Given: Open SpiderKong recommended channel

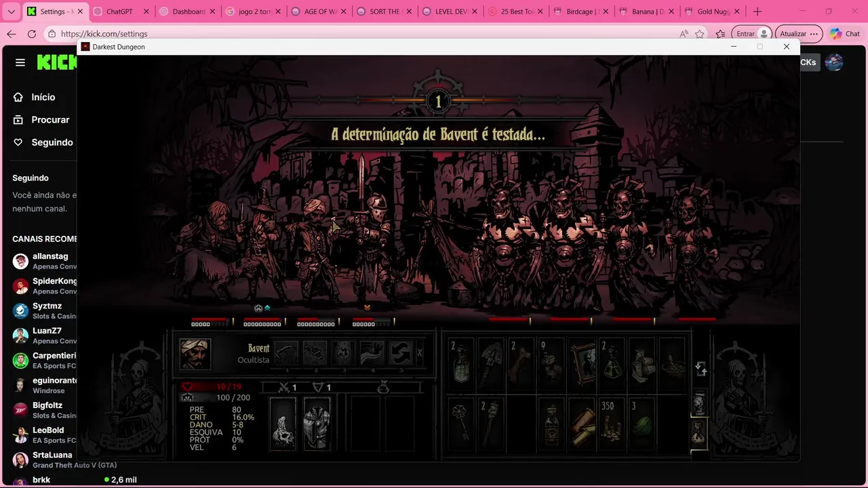Looking at the screenshot, I should tap(43, 286).
